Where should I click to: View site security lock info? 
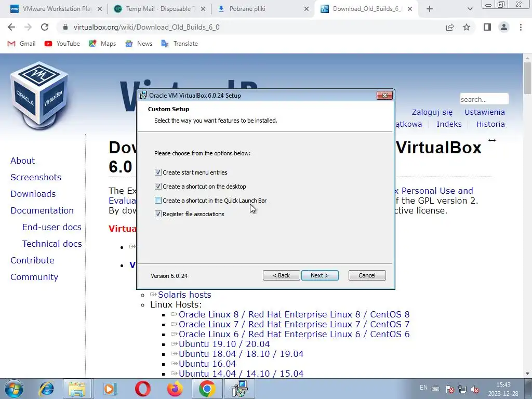(66, 27)
